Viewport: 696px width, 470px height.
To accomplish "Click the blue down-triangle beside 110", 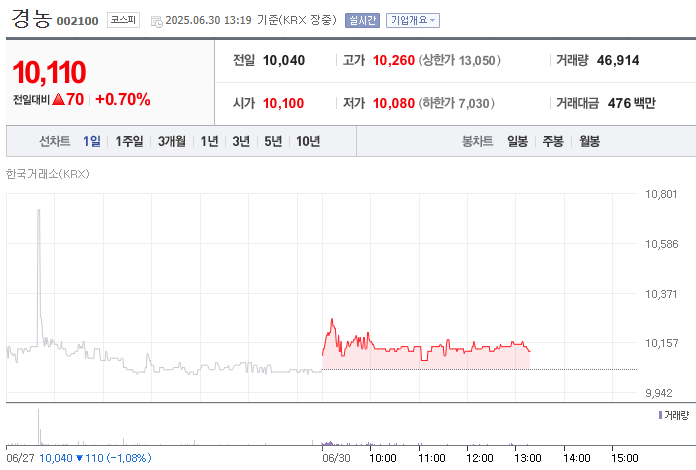I will coord(80,458).
